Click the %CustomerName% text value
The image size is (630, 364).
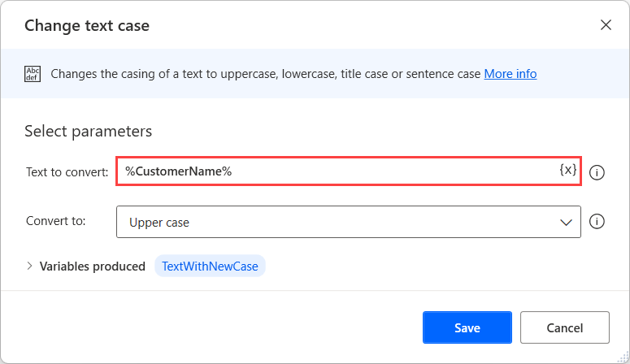click(x=179, y=171)
